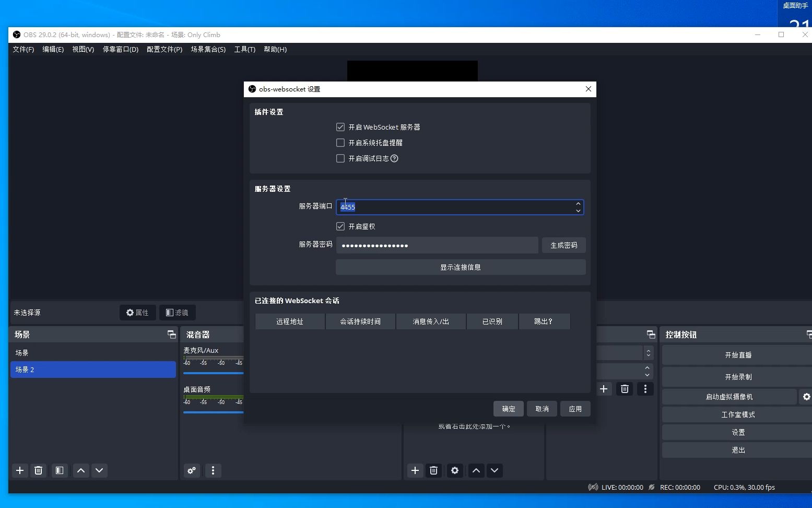Image resolution: width=812 pixels, height=508 pixels.
Task: Move source up in the list
Action: tap(476, 470)
